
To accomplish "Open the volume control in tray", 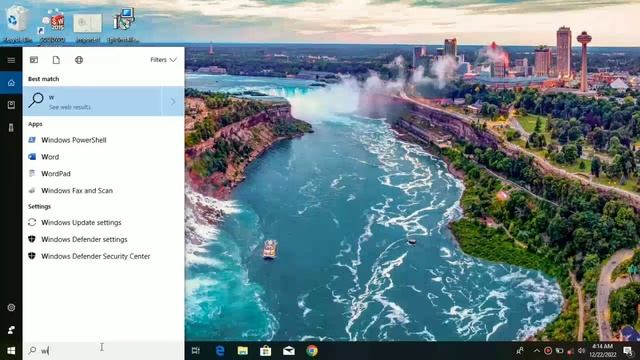I will [x=582, y=351].
